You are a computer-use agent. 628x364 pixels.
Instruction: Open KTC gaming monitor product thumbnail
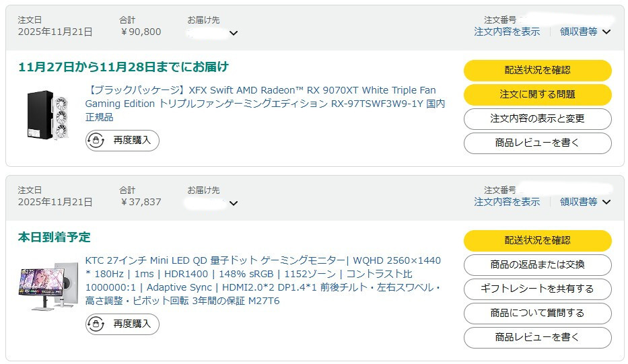click(48, 288)
